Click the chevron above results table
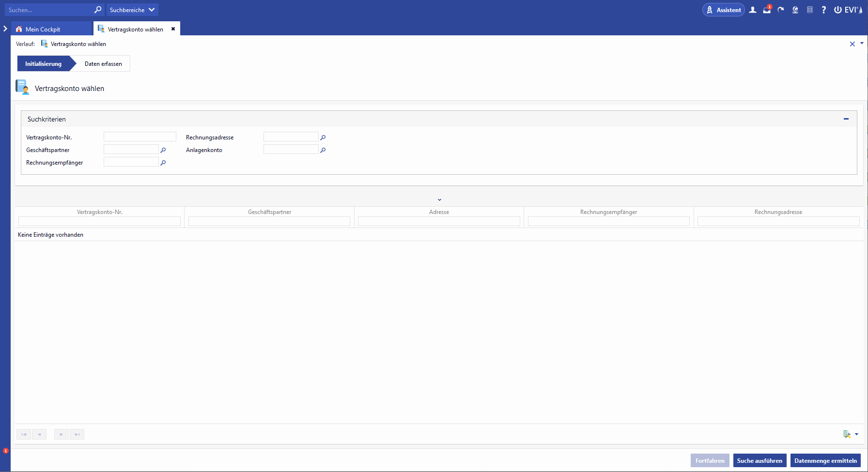The width and height of the screenshot is (868, 472). pos(439,199)
